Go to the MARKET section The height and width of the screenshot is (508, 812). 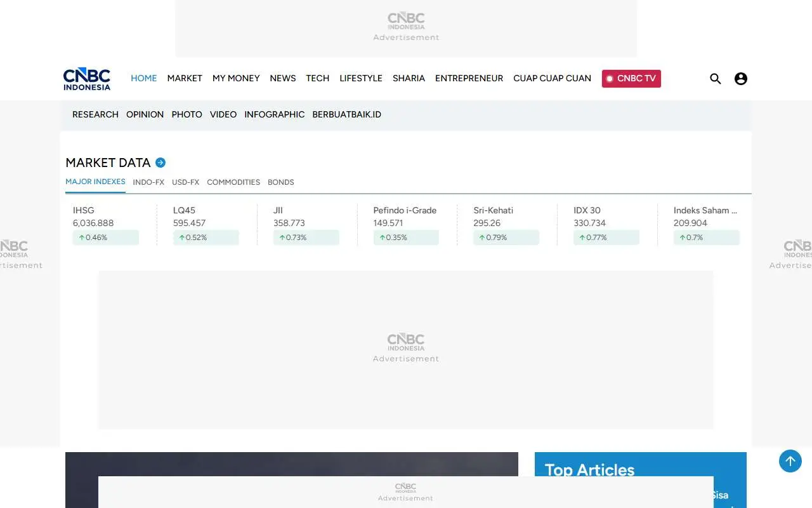pyautogui.click(x=185, y=78)
